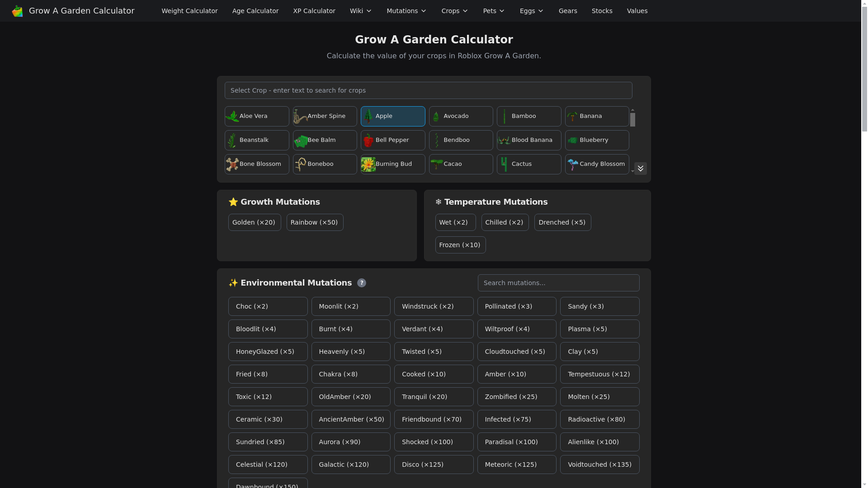
Task: Toggle the Chilled (×2) temperature mutation
Action: [505, 222]
